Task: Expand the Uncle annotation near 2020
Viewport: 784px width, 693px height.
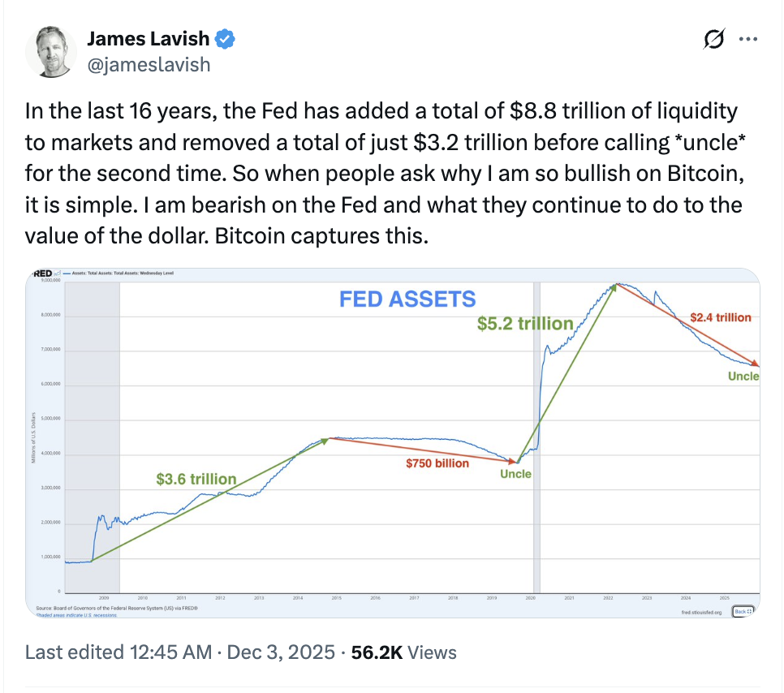Action: click(x=515, y=473)
